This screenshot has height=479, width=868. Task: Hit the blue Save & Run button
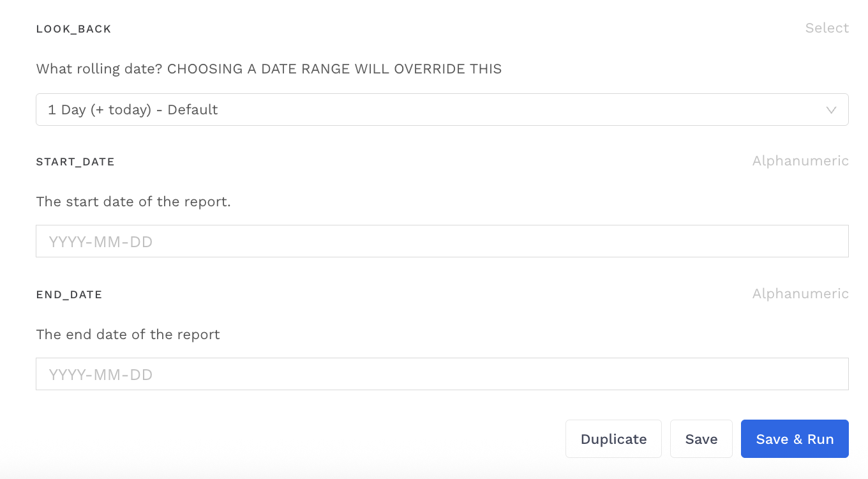click(795, 439)
